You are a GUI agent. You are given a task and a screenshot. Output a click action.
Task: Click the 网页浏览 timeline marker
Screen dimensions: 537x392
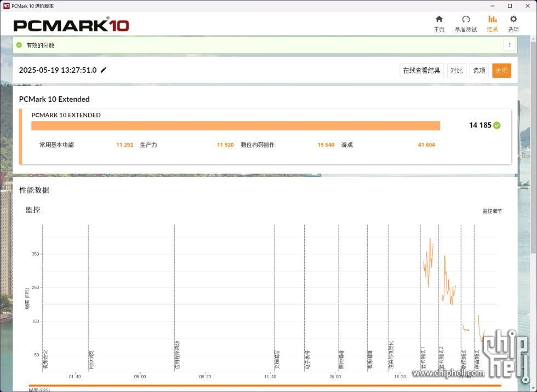[x=91, y=360]
